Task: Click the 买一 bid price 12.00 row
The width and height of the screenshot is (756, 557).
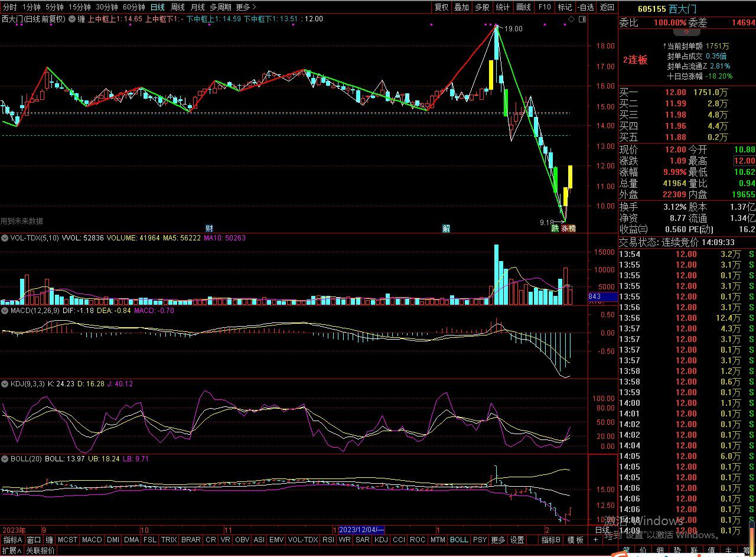Action: (x=687, y=93)
